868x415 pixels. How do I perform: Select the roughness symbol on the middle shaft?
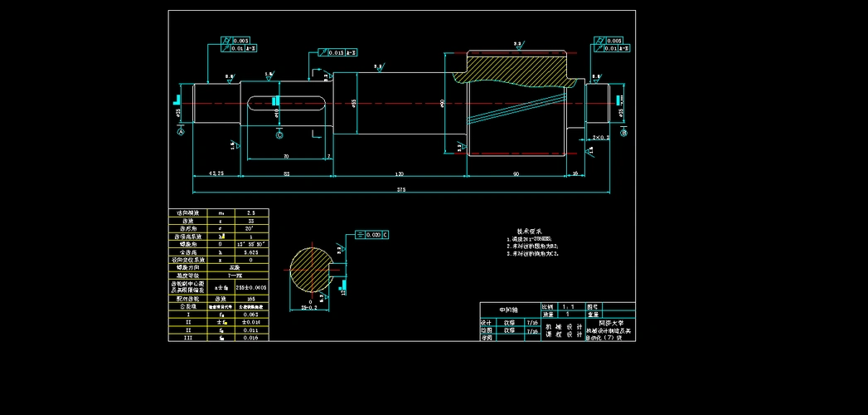[x=381, y=68]
